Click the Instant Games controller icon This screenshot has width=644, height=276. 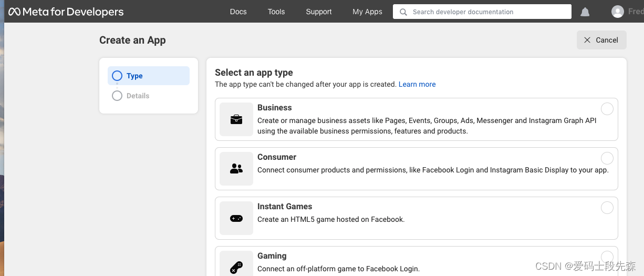pos(236,218)
